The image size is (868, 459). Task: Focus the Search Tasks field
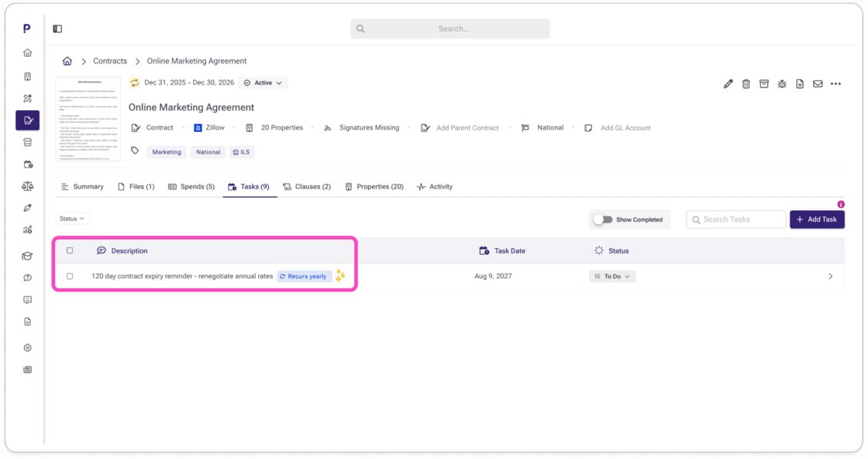point(735,219)
